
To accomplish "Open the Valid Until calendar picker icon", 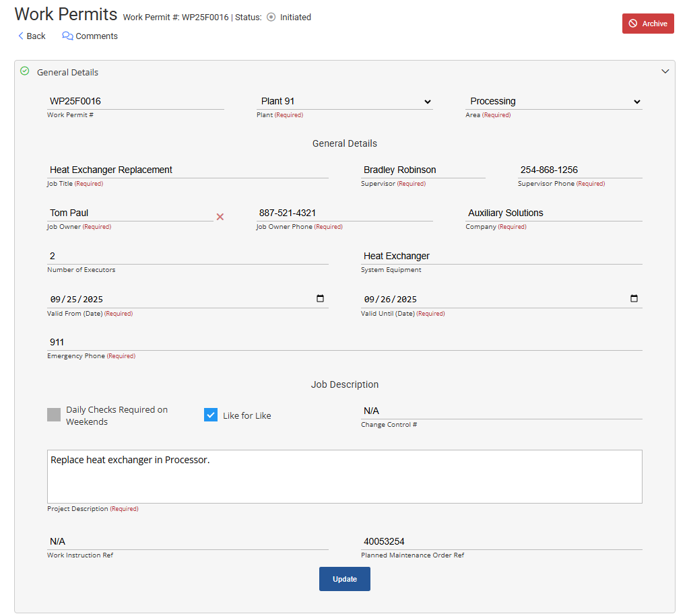I will pos(634,299).
